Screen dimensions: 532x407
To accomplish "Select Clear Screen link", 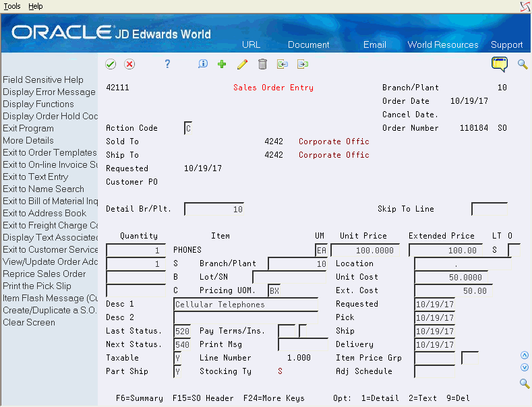I will (29, 322).
